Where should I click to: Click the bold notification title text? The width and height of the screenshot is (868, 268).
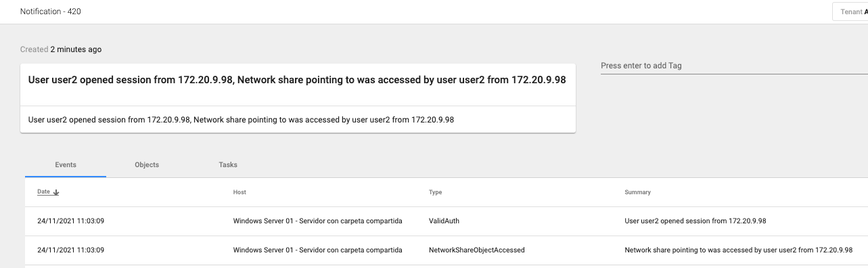pos(297,80)
